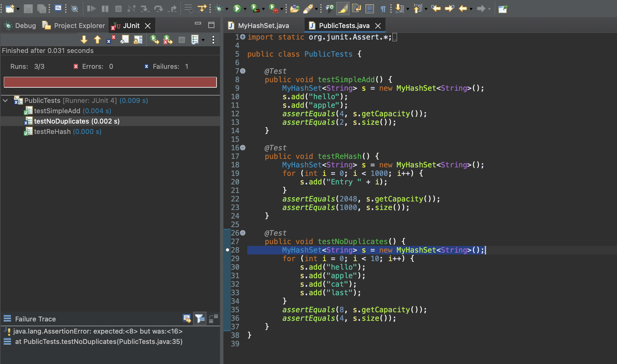Toggle Filter Stack Trace in Failure Trace
Image resolution: width=617 pixels, height=364 pixels.
pos(200,319)
